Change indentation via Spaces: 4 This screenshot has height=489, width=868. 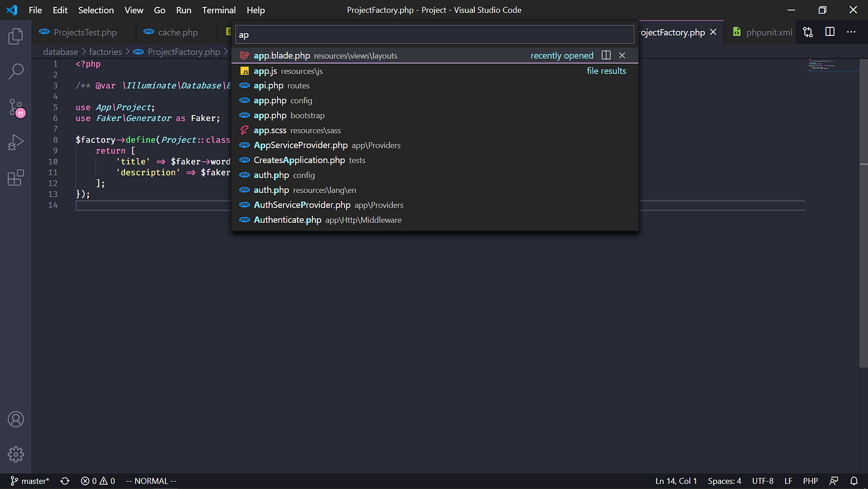724,481
